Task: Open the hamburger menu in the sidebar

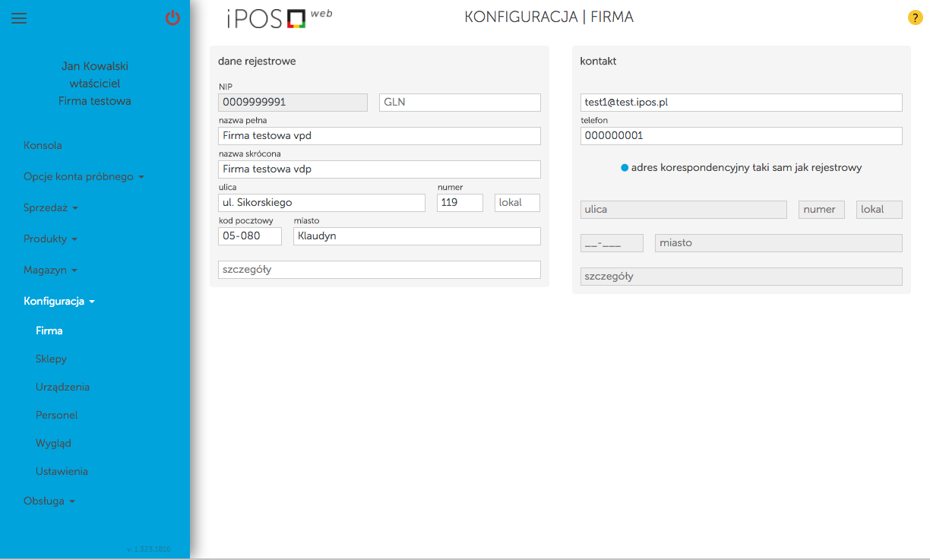Action: (19, 18)
